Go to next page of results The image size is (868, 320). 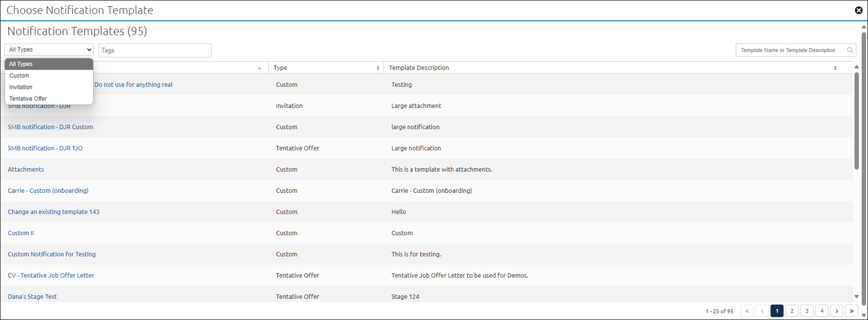(837, 311)
